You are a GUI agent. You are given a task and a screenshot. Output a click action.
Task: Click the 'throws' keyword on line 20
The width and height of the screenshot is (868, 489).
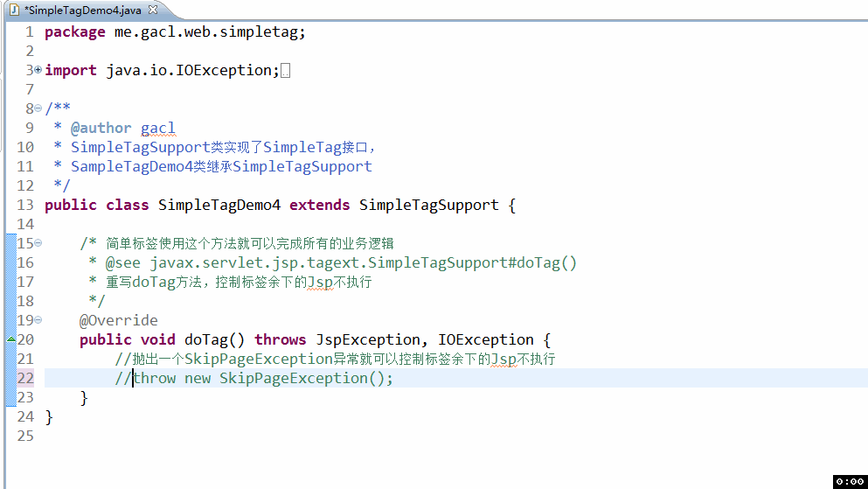pyautogui.click(x=280, y=339)
